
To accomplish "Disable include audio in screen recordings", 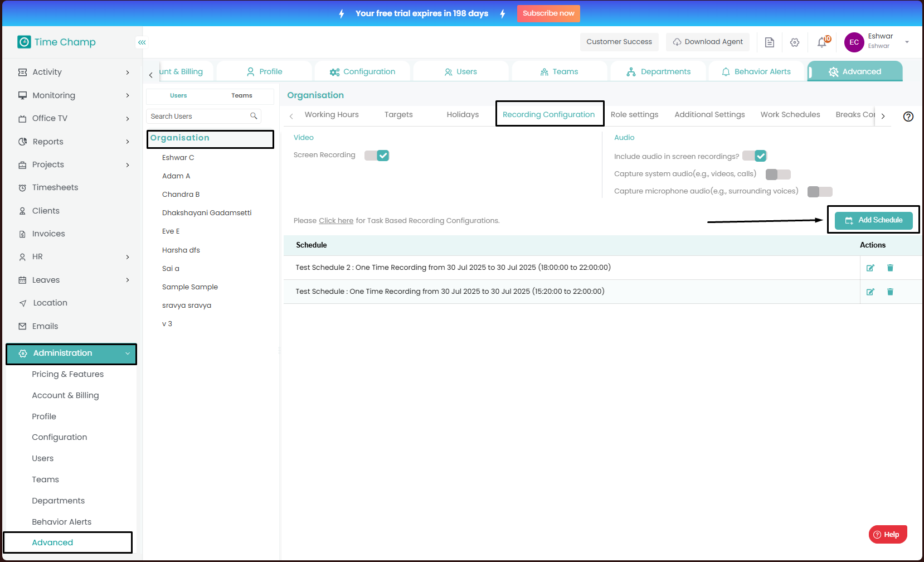I will (x=755, y=156).
